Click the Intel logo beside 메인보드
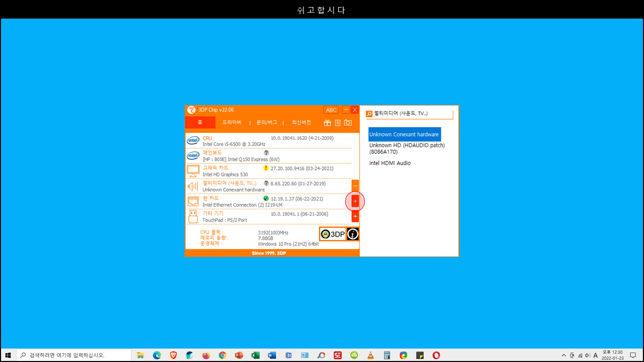Screen dimensions: 644x362 tap(193, 155)
